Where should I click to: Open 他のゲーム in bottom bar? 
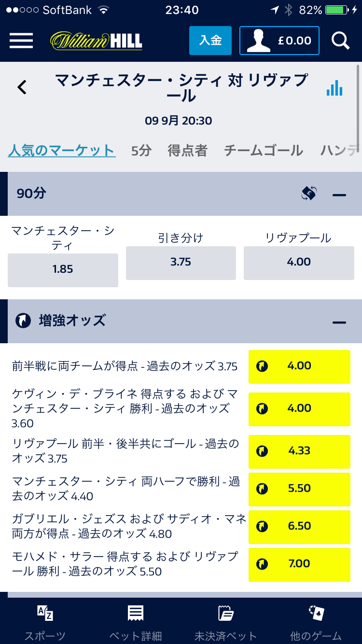[316, 622]
